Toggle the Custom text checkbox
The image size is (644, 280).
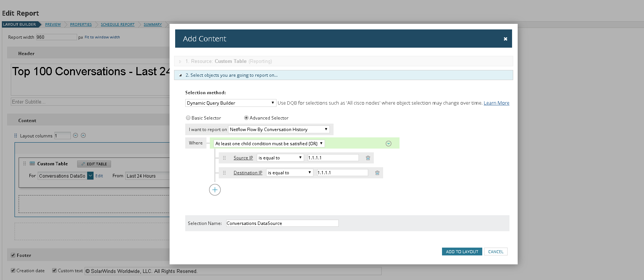54,270
